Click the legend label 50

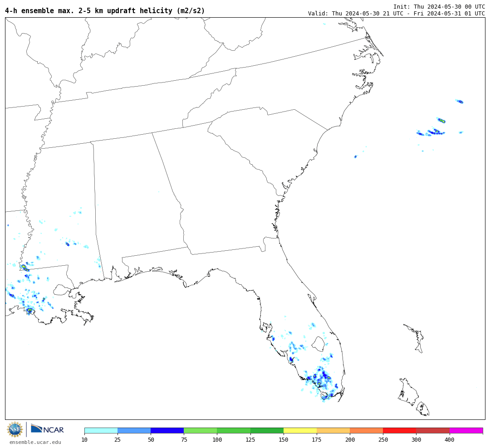point(151,439)
